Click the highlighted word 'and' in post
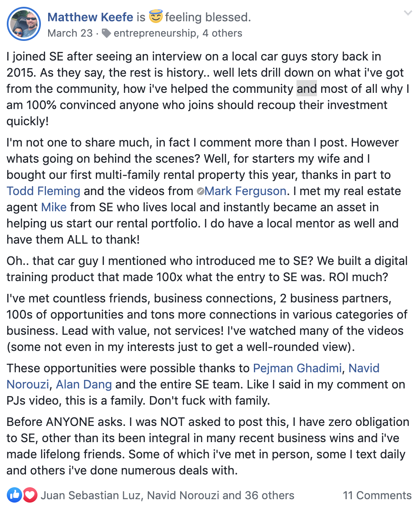Screen dimensions: 420x506 [x=307, y=89]
